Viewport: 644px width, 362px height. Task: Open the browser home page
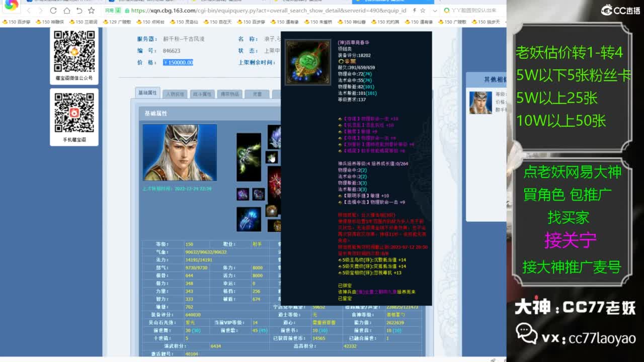tap(66, 11)
